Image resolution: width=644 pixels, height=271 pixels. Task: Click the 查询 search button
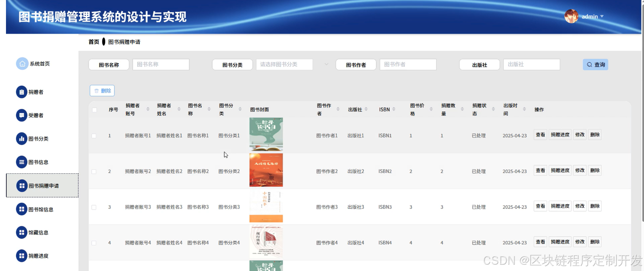595,64
